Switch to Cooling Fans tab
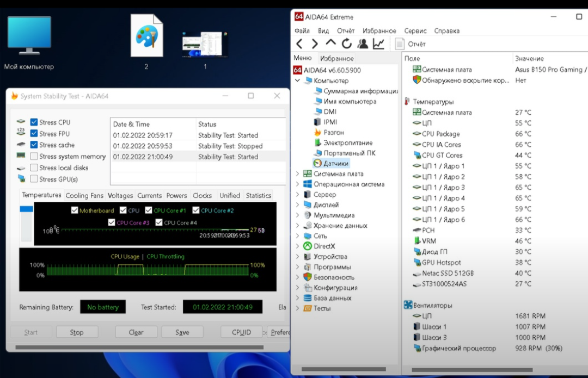Viewport: 588px width, 378px height. (84, 196)
